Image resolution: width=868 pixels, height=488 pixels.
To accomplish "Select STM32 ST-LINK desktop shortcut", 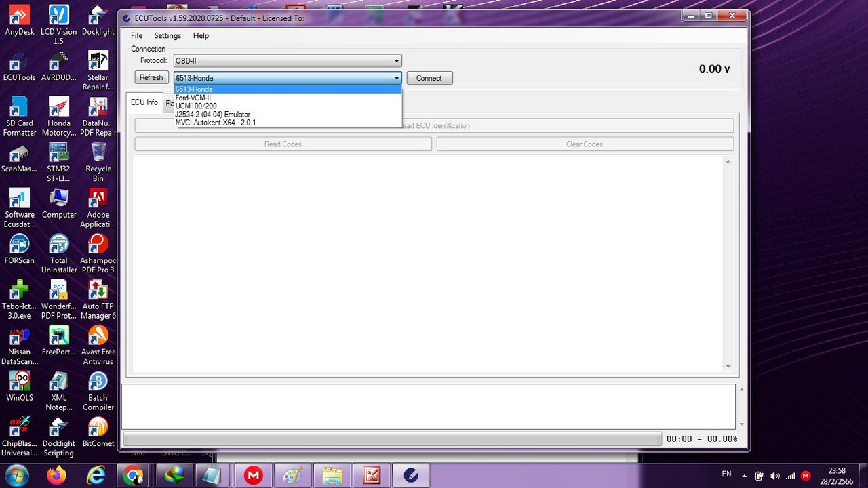I will point(59,162).
